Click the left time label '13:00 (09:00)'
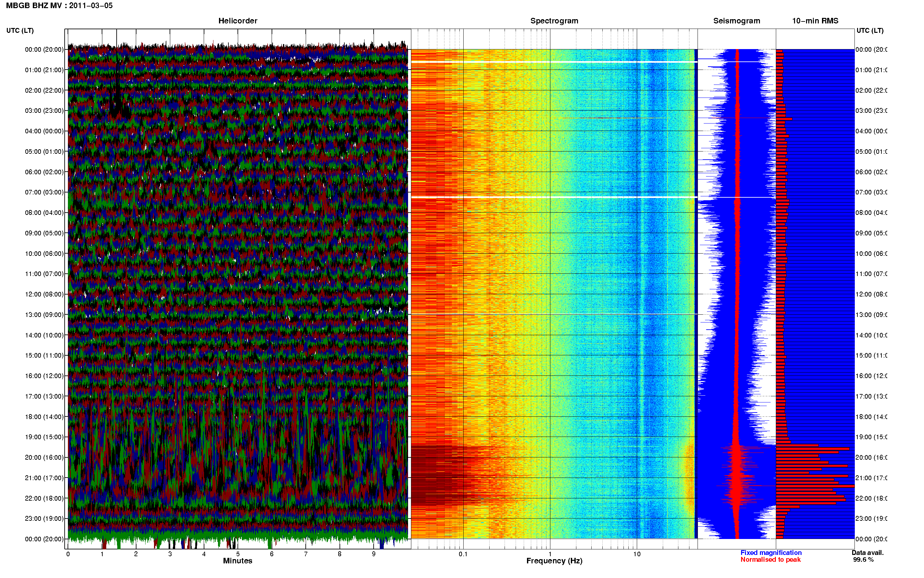924x578 pixels. point(44,315)
